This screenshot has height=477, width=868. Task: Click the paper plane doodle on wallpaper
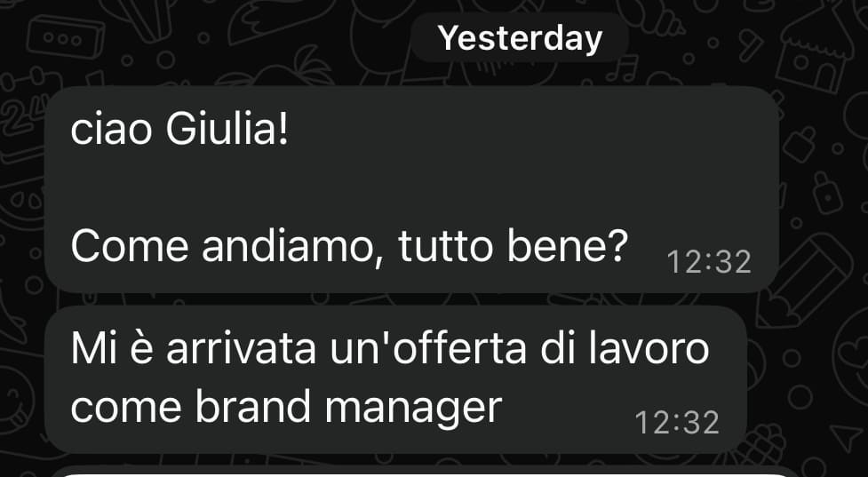point(848,437)
